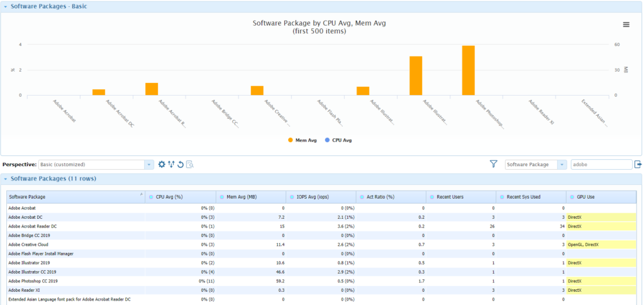The width and height of the screenshot is (644, 305).
Task: Select the Adobe Acrobat table row
Action: 321,208
